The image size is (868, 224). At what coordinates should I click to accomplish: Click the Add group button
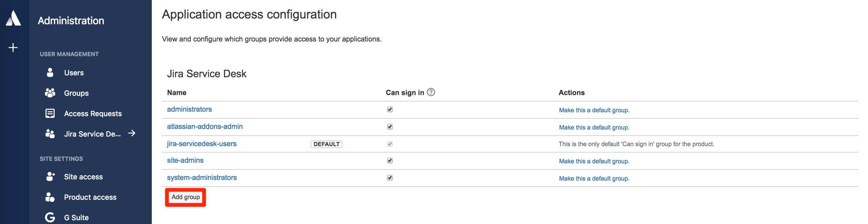tap(185, 197)
